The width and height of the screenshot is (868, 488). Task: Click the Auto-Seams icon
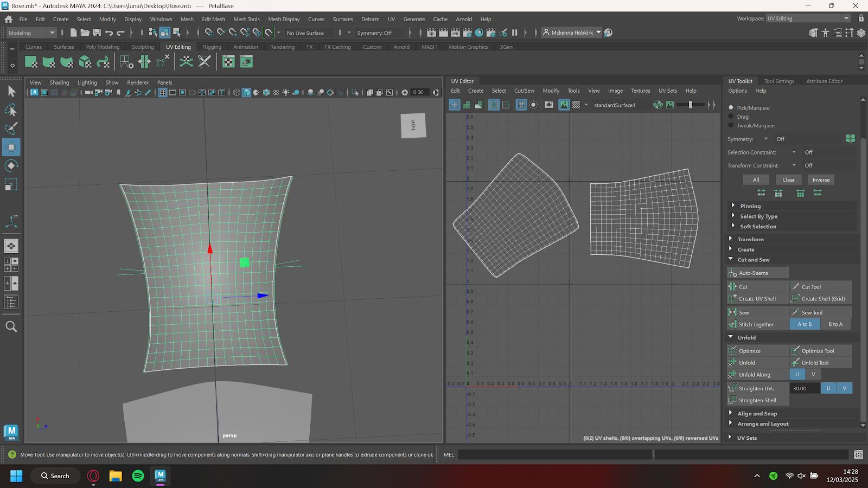click(732, 273)
